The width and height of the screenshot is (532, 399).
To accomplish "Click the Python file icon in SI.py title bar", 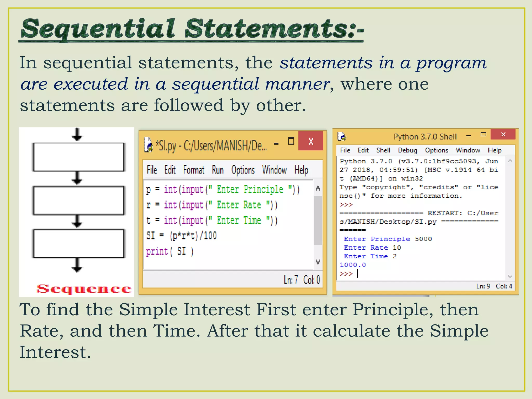I will point(149,144).
